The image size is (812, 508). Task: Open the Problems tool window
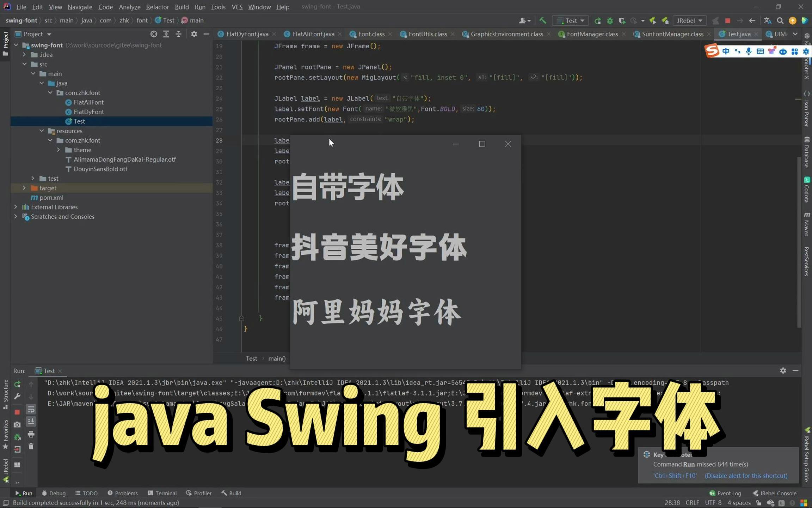coord(122,493)
